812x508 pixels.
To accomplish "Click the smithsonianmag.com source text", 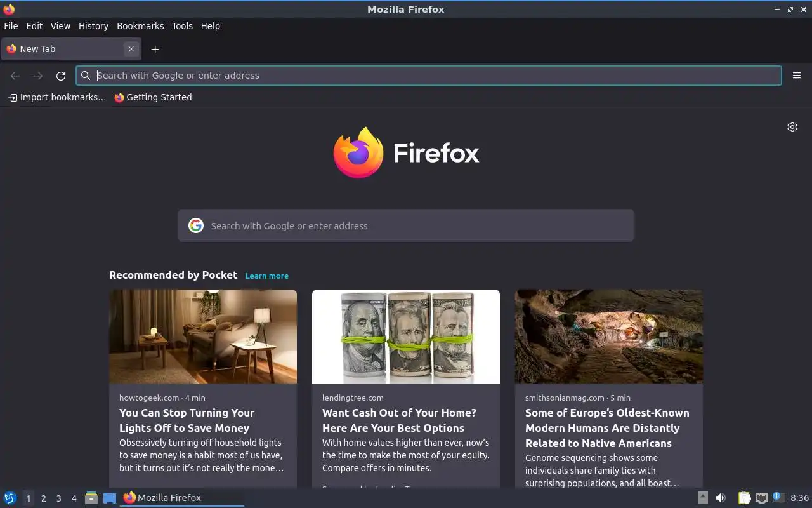I will 565,398.
